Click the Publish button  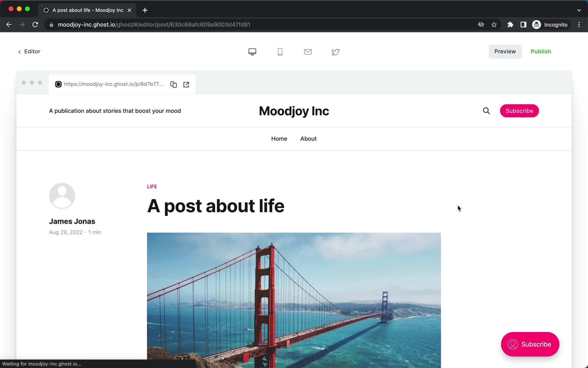click(541, 51)
